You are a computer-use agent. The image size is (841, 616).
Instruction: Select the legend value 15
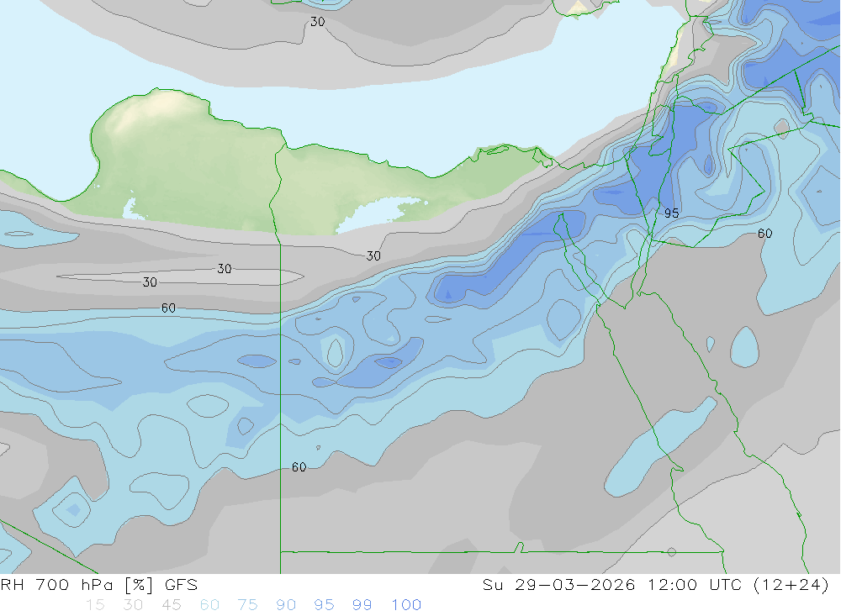(x=95, y=605)
